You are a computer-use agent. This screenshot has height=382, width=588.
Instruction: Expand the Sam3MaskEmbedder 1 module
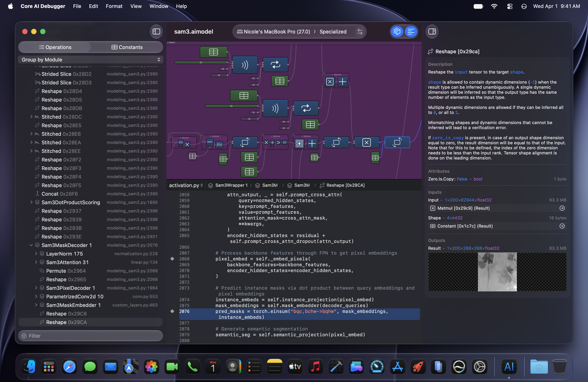(36, 305)
